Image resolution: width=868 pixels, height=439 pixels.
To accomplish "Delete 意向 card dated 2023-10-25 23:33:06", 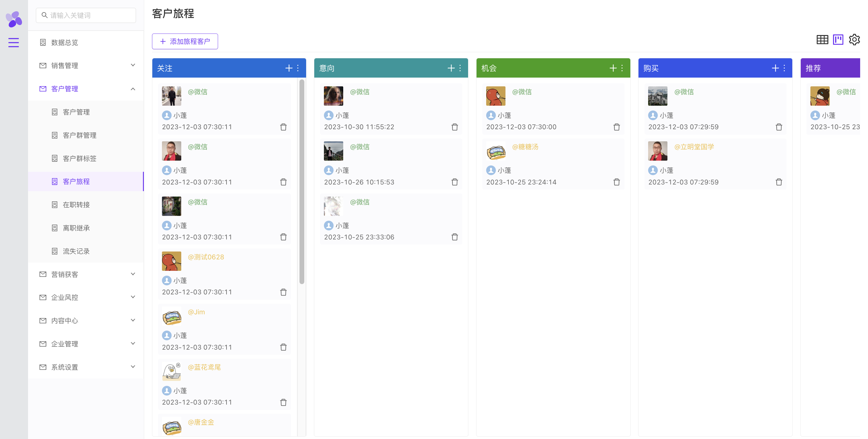I will (455, 237).
